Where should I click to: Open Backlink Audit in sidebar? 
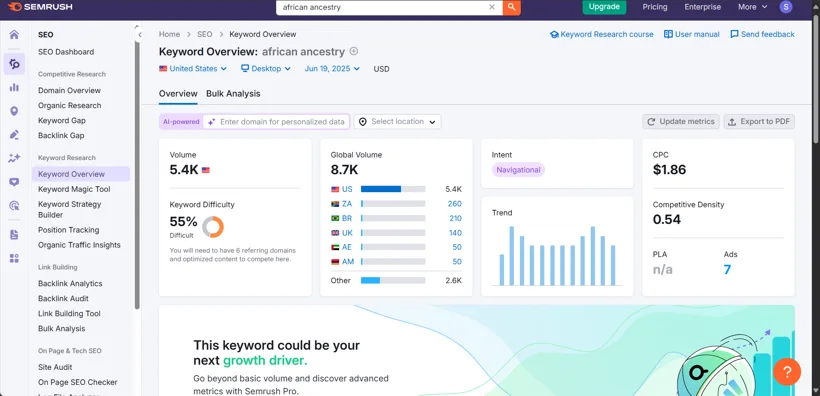click(63, 299)
